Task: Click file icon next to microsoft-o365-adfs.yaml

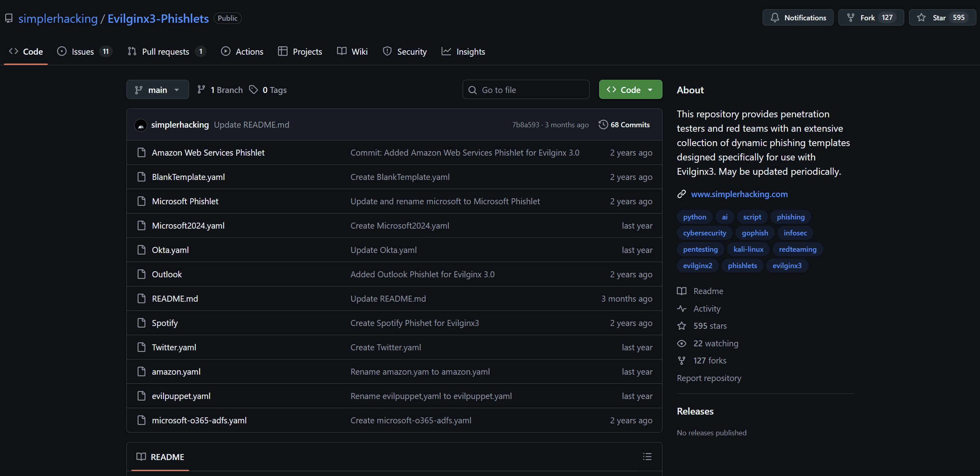Action: click(x=141, y=420)
